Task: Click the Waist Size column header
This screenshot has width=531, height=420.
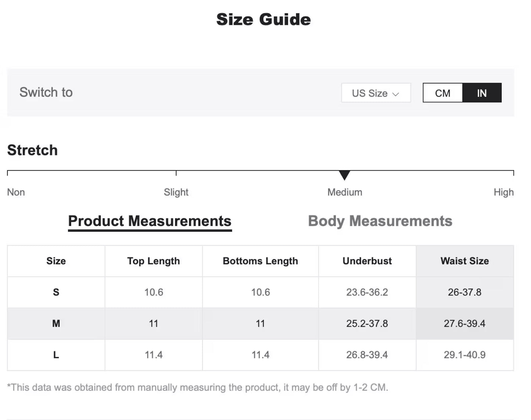Action: (464, 261)
